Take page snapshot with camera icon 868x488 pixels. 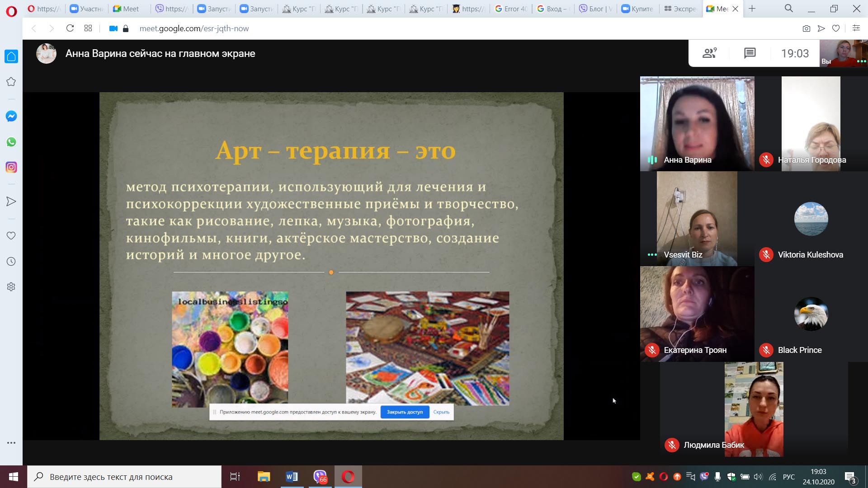[806, 28]
